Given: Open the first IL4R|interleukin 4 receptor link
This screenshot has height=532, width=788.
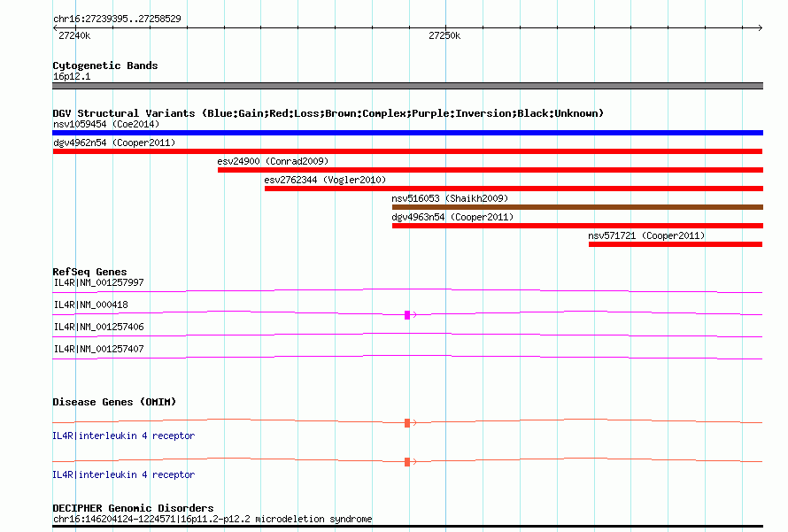Looking at the screenshot, I should [124, 436].
